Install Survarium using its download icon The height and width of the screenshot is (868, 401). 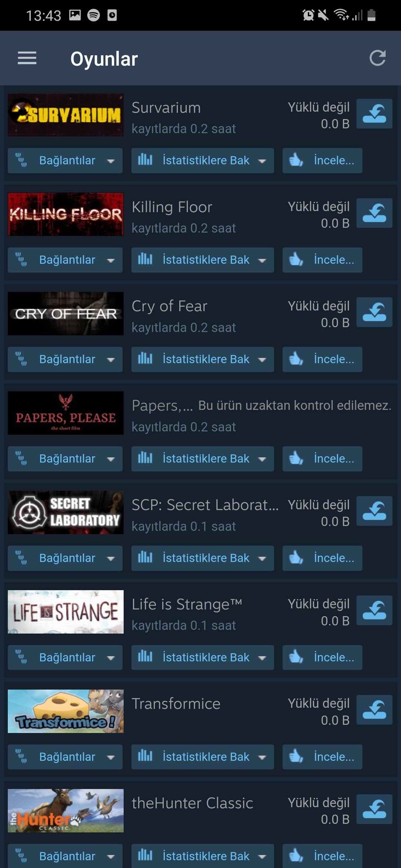pos(374,114)
